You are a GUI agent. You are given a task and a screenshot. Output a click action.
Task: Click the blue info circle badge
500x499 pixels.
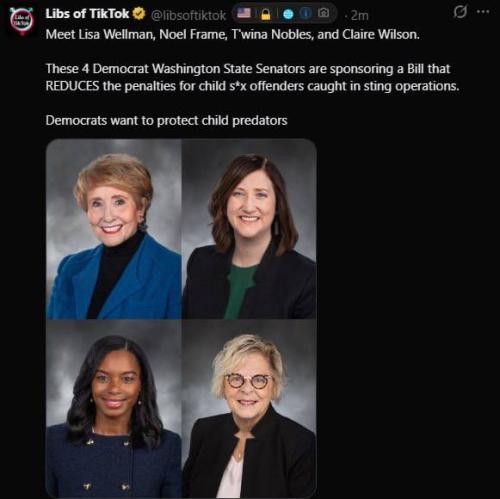tap(306, 13)
